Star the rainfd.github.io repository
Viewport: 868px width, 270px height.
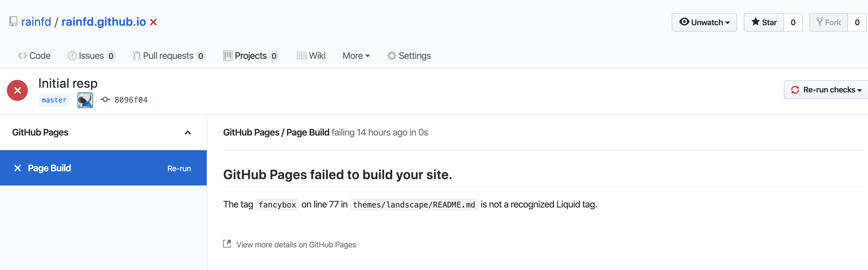pos(764,22)
